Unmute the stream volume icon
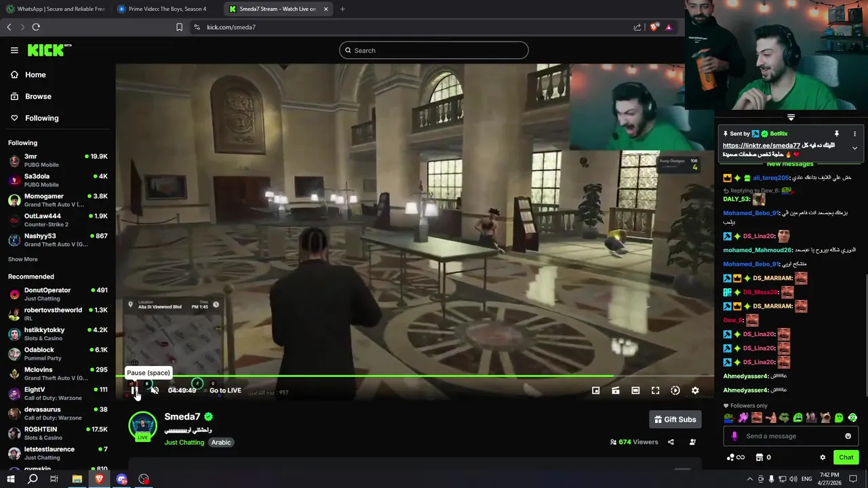868x488 pixels. tap(155, 390)
